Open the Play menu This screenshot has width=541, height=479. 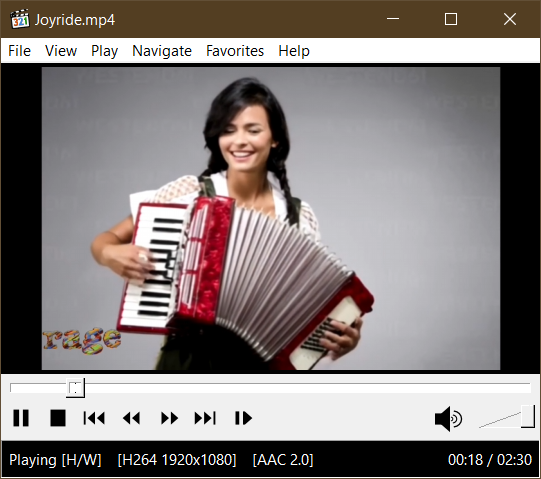(104, 51)
